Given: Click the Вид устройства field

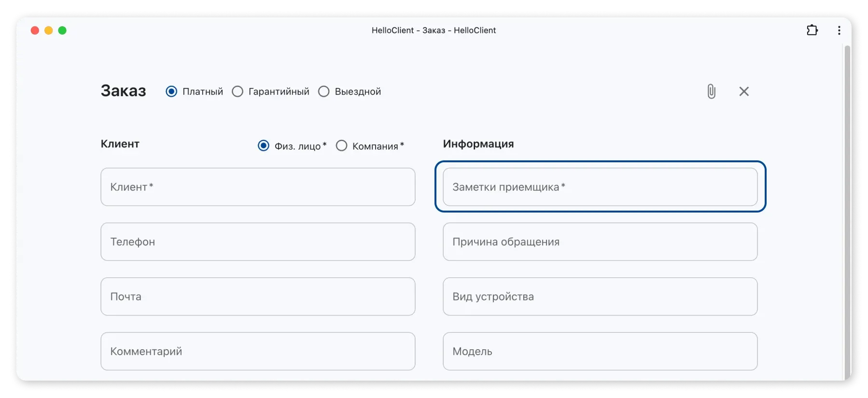Looking at the screenshot, I should (x=600, y=297).
